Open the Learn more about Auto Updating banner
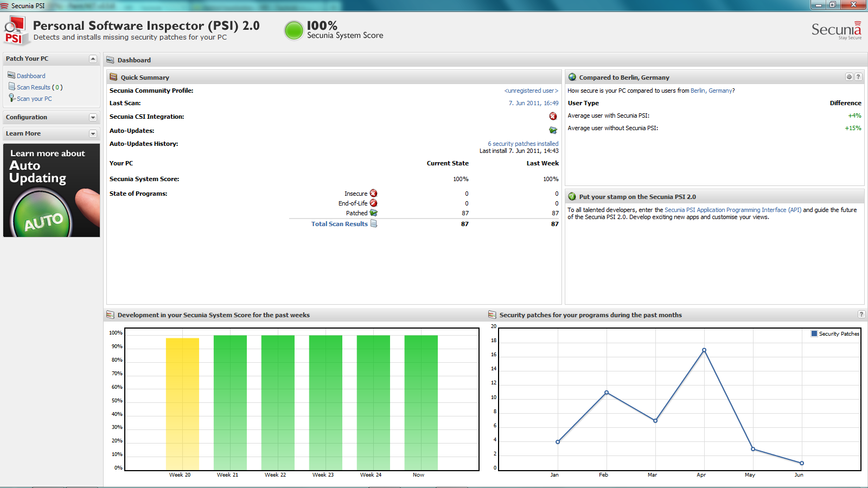Image resolution: width=868 pixels, height=488 pixels. 52,190
